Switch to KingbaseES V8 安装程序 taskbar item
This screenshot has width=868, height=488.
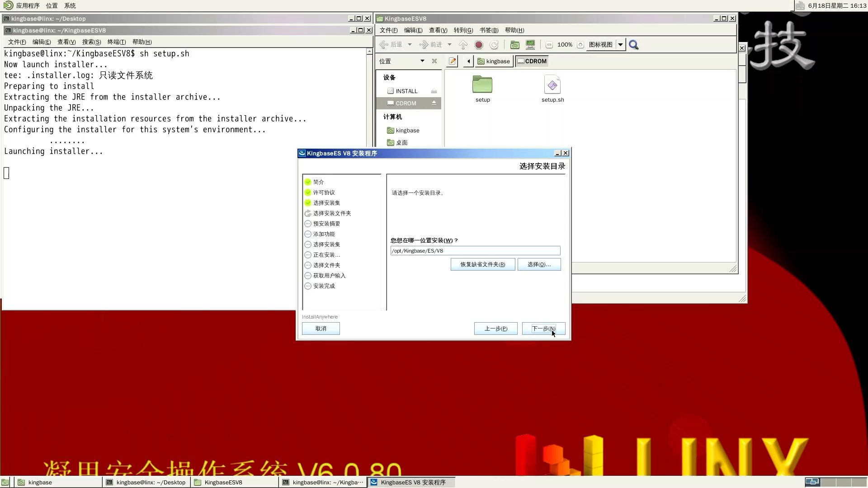coord(410,482)
